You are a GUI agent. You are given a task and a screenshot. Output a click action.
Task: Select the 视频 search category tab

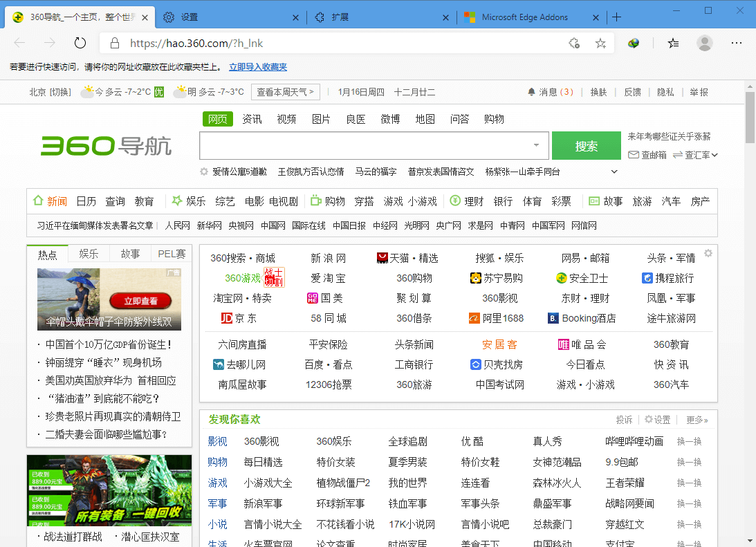coord(286,119)
